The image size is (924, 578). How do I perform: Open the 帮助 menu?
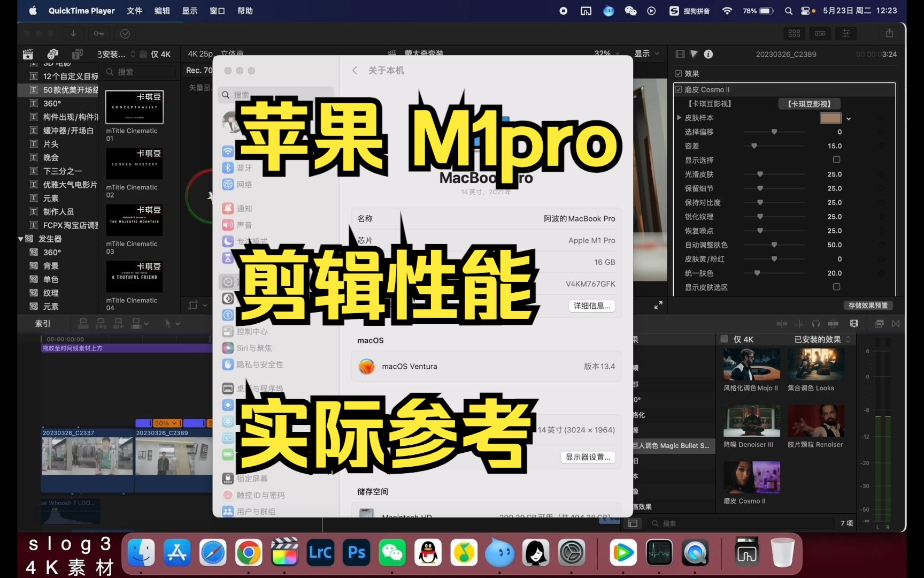245,11
